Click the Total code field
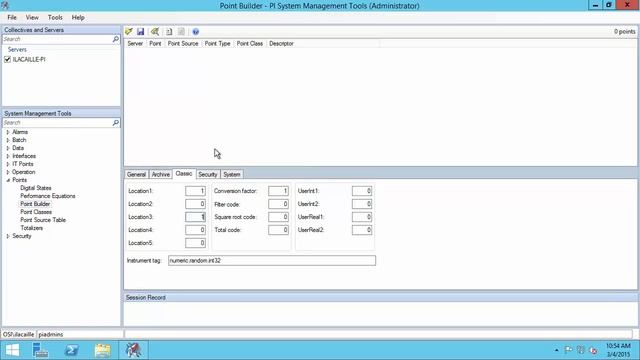This screenshot has width=640, height=360. click(x=278, y=230)
